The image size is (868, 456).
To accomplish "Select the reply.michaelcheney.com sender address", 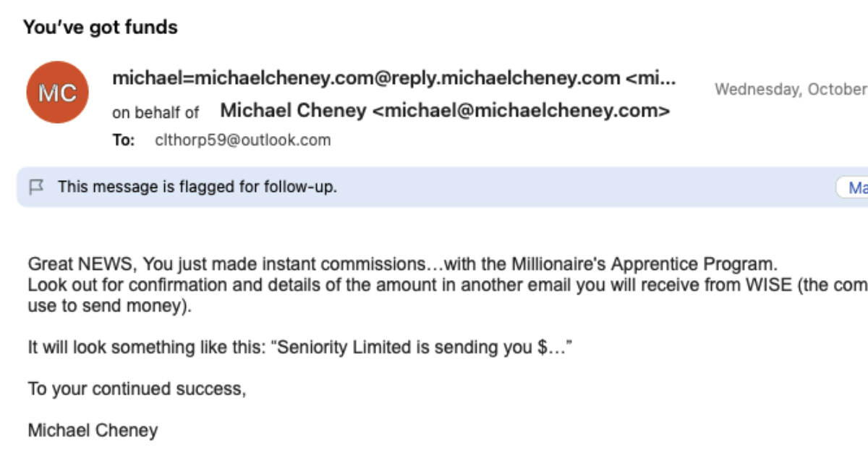I will (x=394, y=78).
